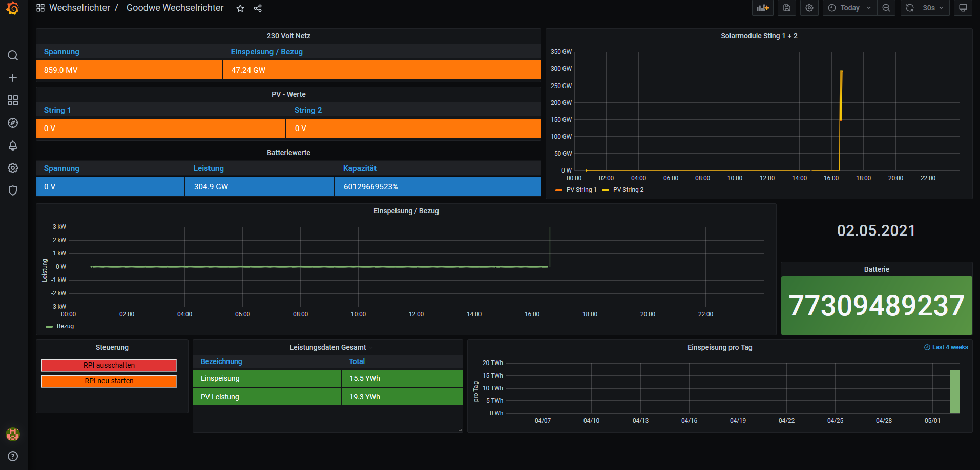This screenshot has width=980, height=470.
Task: Toggle the PV String 2 legend series
Action: click(x=628, y=190)
